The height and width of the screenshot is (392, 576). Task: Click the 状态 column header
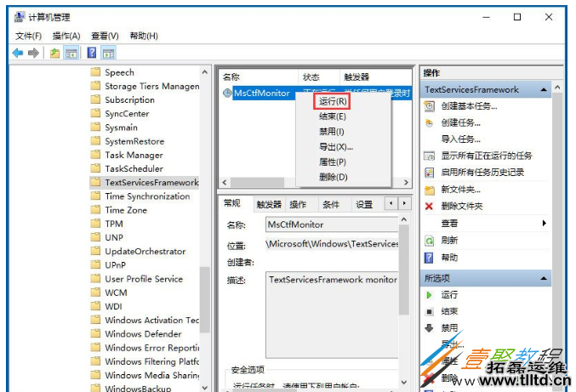click(x=318, y=77)
